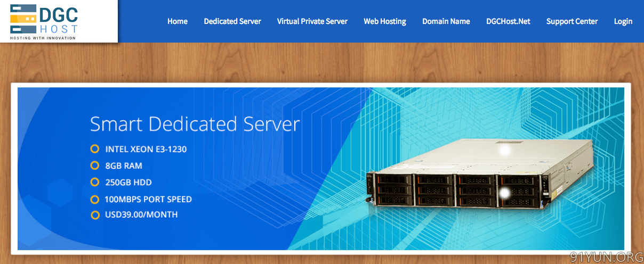The height and width of the screenshot is (264, 644).
Task: Open the Home menu item
Action: tap(178, 21)
